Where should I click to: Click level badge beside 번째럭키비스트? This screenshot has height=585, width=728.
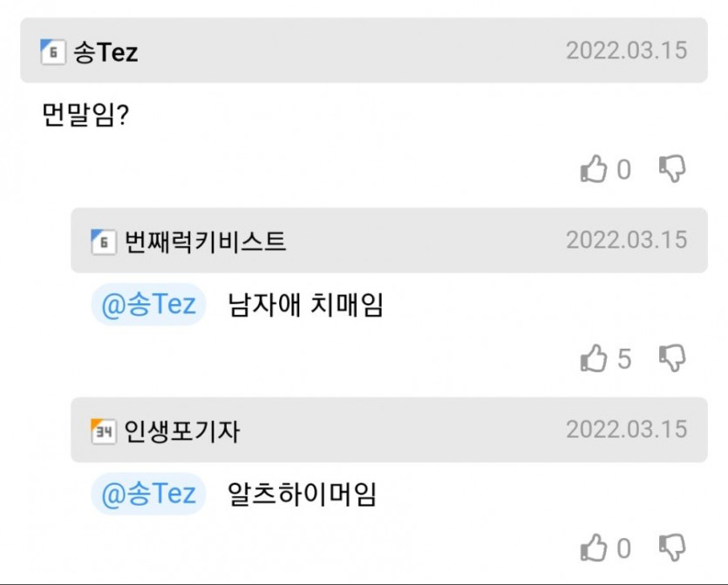[103, 241]
